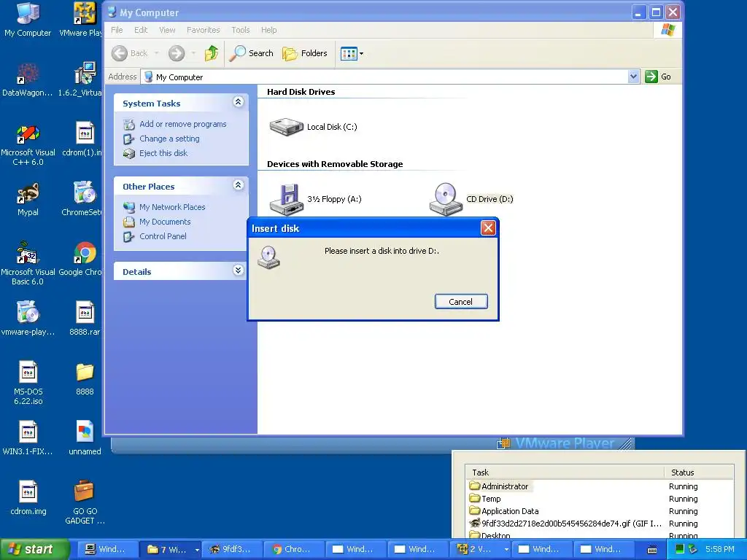
Task: Collapse the System Tasks panel
Action: 239,102
